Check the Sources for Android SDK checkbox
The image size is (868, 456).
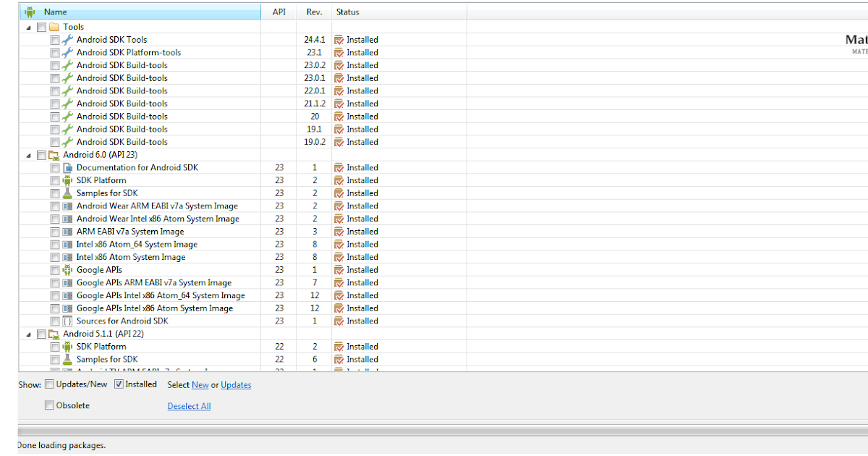click(55, 321)
